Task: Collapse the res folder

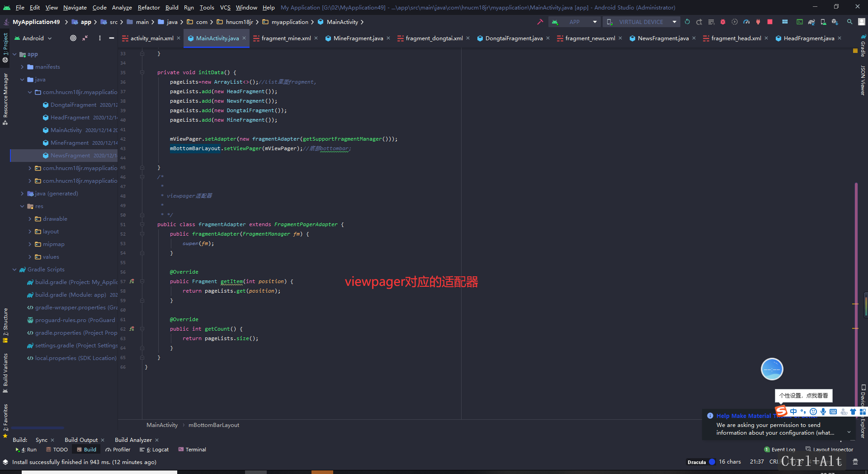Action: [x=22, y=206]
